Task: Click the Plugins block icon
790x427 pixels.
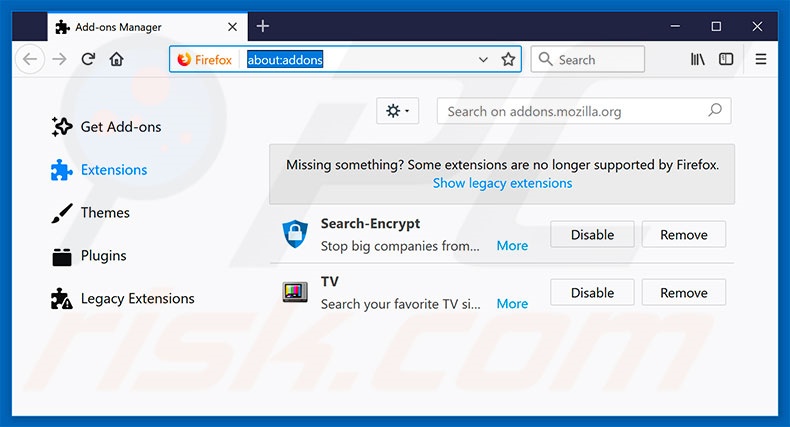Action: click(x=62, y=256)
